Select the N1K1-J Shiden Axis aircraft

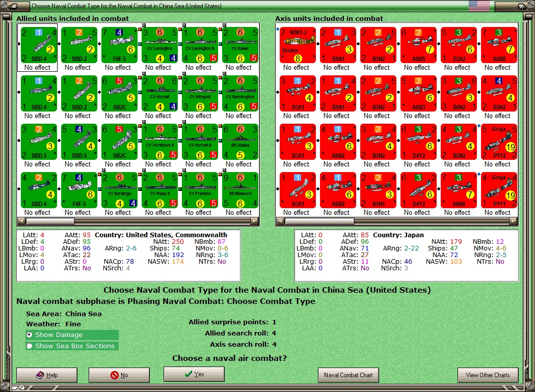point(298,45)
